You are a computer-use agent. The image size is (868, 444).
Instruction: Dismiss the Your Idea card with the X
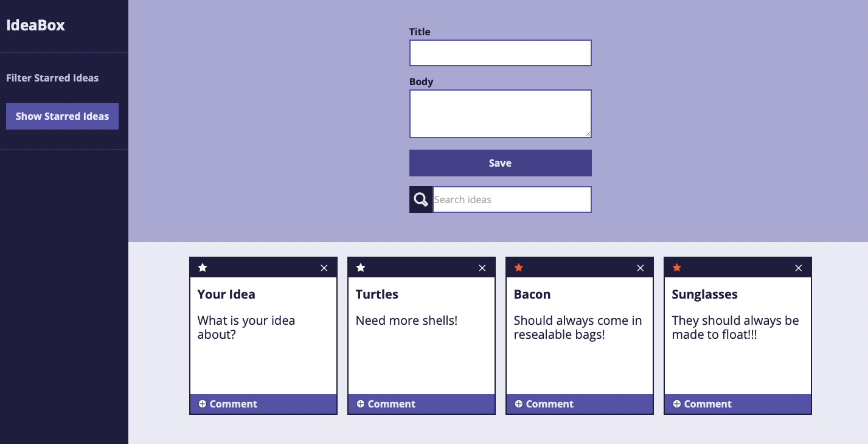click(x=324, y=268)
